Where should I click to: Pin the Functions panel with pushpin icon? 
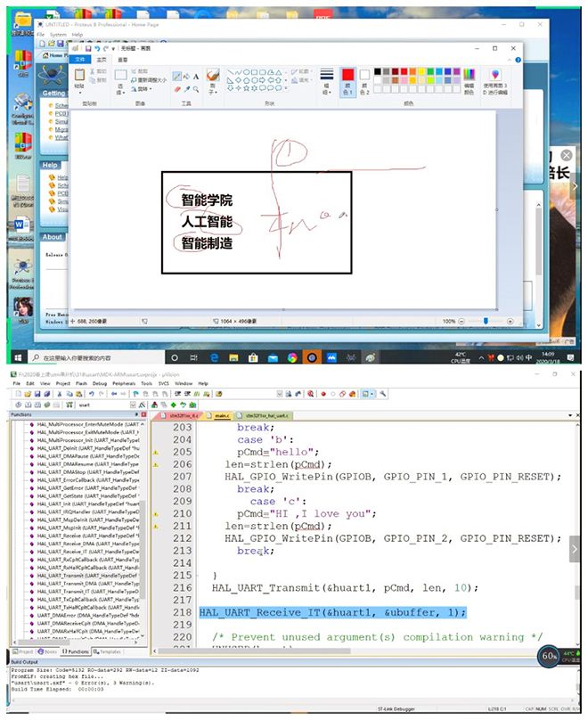pyautogui.click(x=136, y=414)
